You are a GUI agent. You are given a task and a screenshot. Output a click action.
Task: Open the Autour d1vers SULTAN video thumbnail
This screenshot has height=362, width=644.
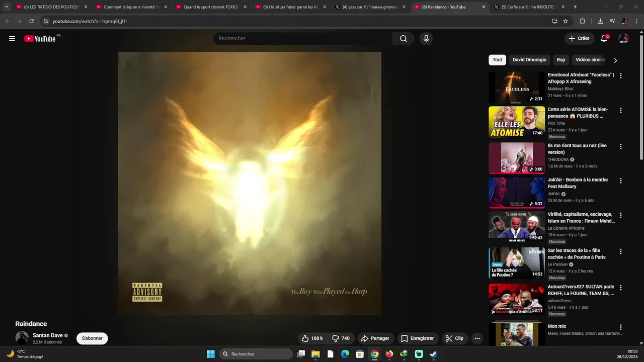tap(517, 300)
